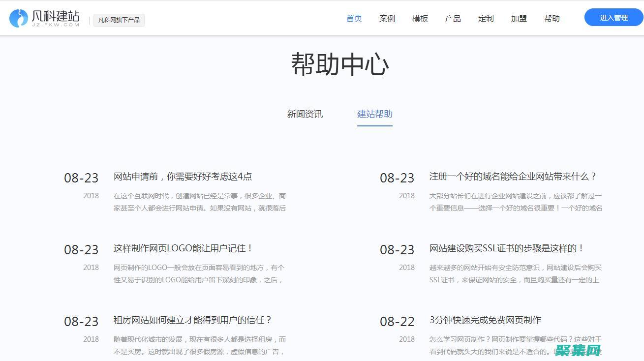This screenshot has height=361, width=644.
Task: Click the 凡科网旗下产品 badge
Action: click(x=119, y=20)
